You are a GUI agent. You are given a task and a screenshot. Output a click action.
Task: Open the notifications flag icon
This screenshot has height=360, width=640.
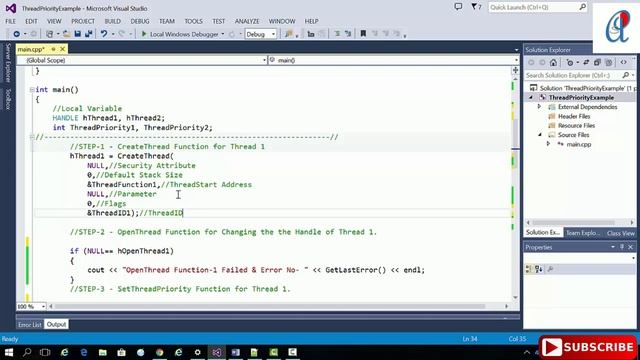point(476,7)
